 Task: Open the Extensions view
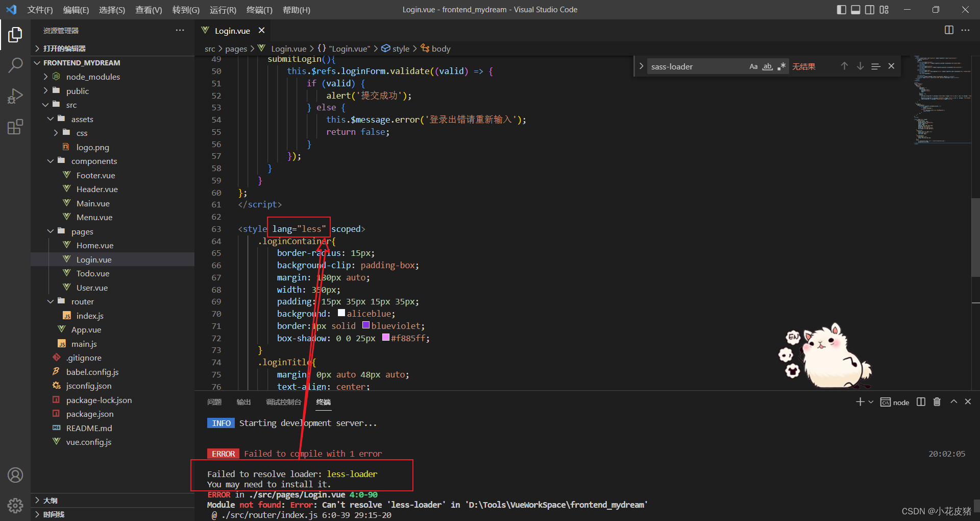[15, 127]
